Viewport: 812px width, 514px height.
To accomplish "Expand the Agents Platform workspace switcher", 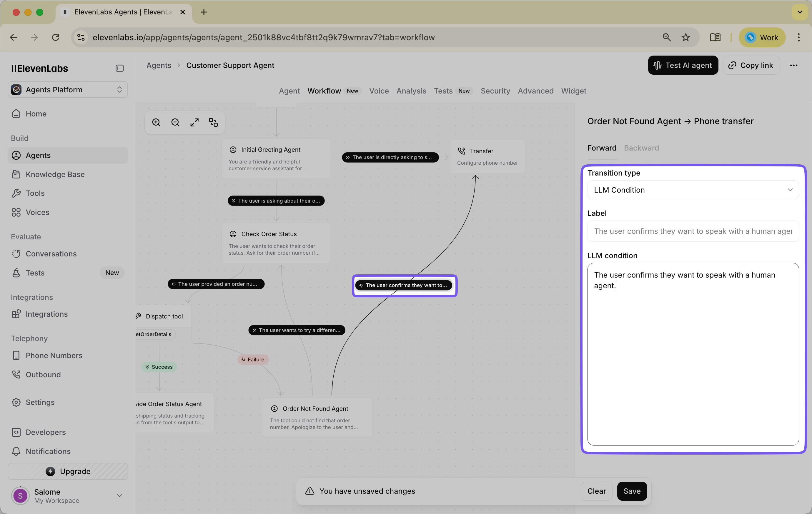I will 119,89.
